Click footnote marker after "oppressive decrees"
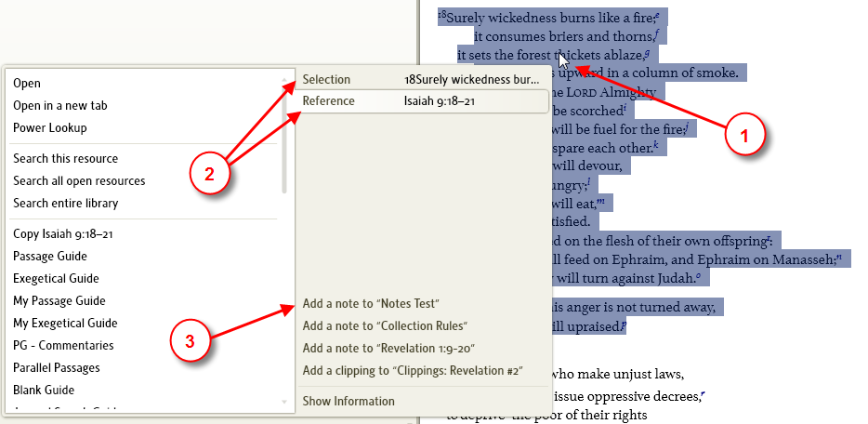Image resolution: width=868 pixels, height=424 pixels. (x=703, y=394)
